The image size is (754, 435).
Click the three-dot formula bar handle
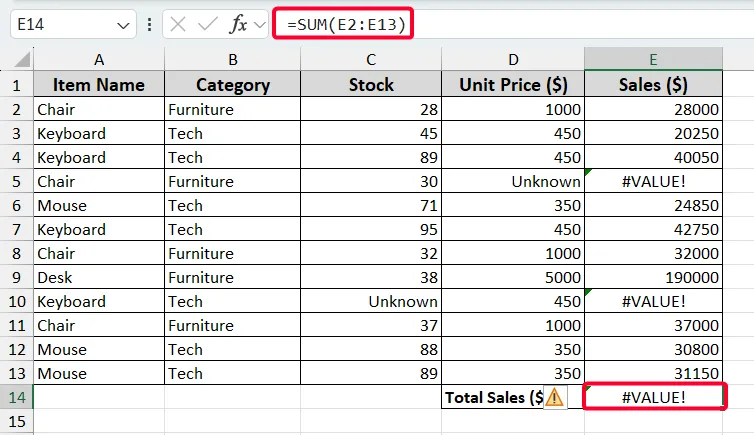coord(150,24)
